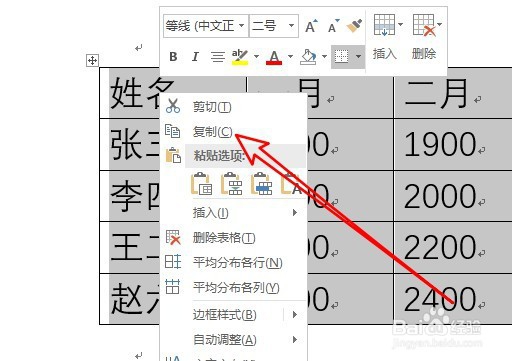Screen dimensions: 512x361
Task: Open the shading color dropdown arrow
Action: point(324,56)
